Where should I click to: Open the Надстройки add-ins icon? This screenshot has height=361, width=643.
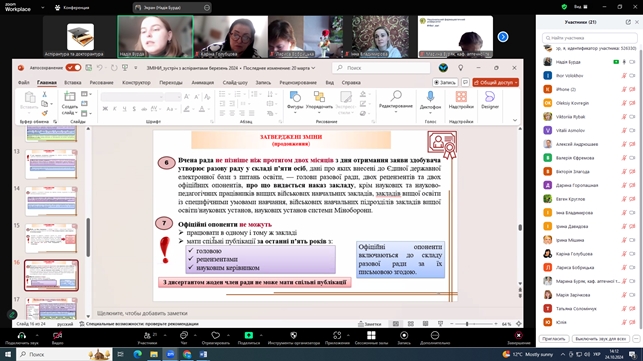(461, 97)
